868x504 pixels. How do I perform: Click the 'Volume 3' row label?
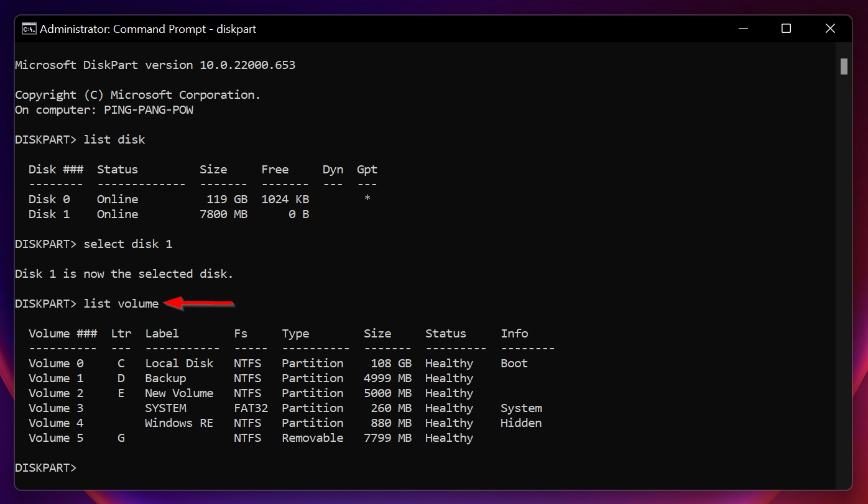pyautogui.click(x=56, y=408)
